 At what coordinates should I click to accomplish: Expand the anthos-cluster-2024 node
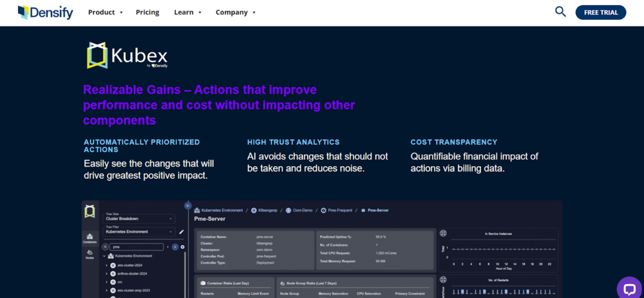pos(107,273)
